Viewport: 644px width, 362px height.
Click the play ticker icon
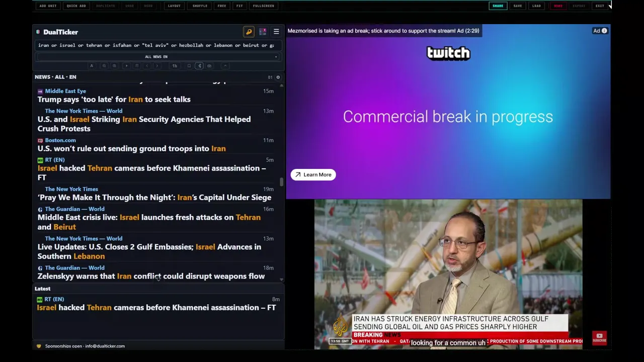pos(126,66)
